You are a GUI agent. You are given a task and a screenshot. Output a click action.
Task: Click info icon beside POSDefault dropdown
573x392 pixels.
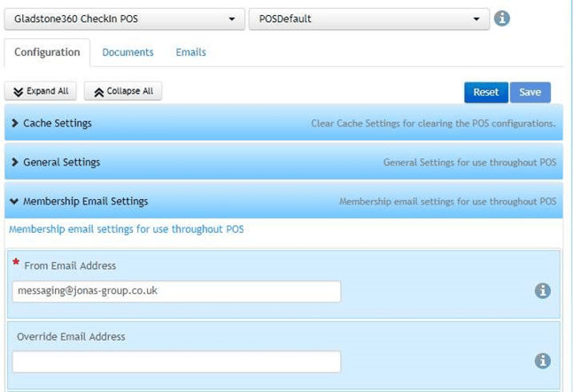point(502,19)
